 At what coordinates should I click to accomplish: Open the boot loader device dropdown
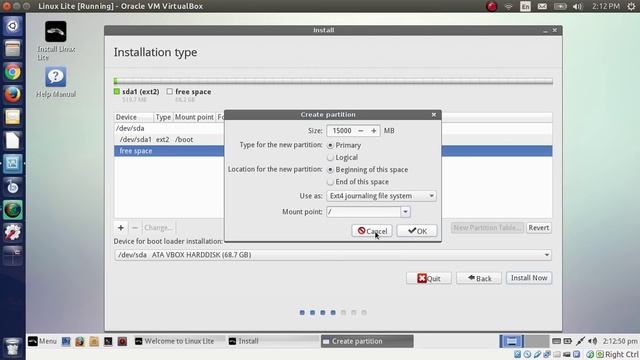pyautogui.click(x=333, y=255)
